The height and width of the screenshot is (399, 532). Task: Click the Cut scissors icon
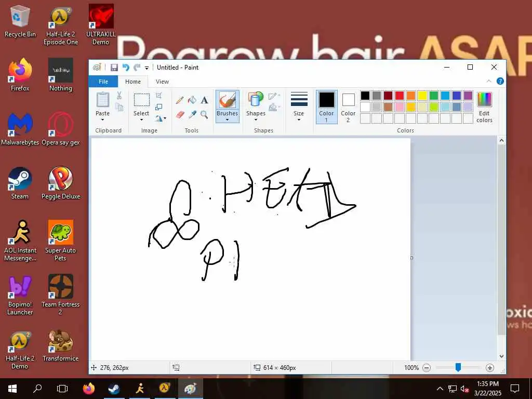(x=119, y=96)
